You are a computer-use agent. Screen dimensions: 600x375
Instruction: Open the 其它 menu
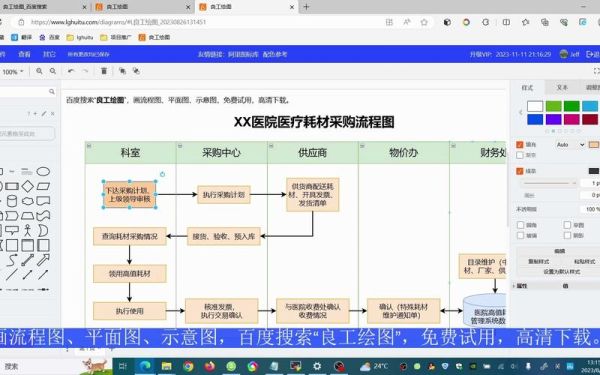49,54
